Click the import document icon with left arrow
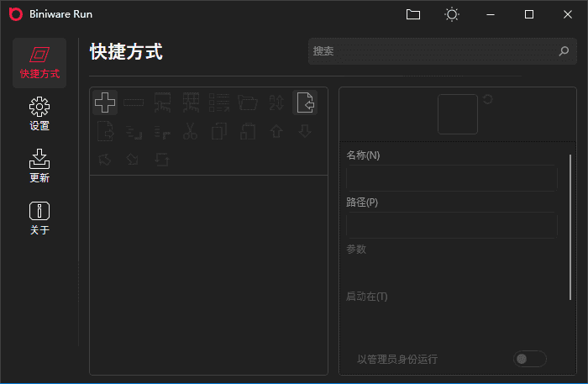Viewport: 588px width, 384px height. coord(305,103)
